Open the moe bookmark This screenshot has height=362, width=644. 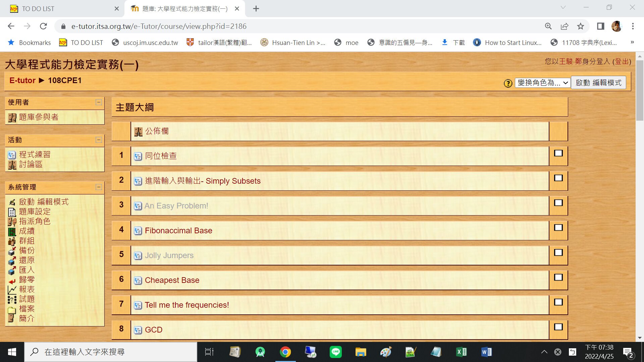(x=346, y=43)
